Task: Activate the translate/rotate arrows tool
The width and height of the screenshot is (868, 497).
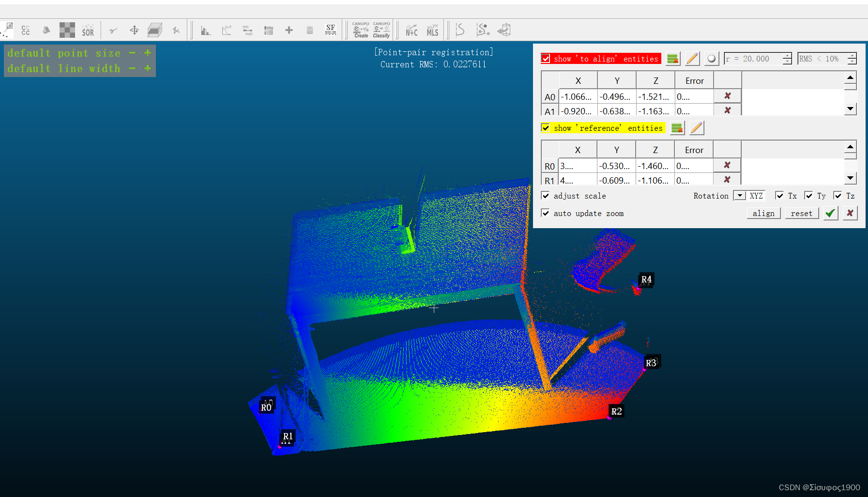Action: tap(134, 31)
